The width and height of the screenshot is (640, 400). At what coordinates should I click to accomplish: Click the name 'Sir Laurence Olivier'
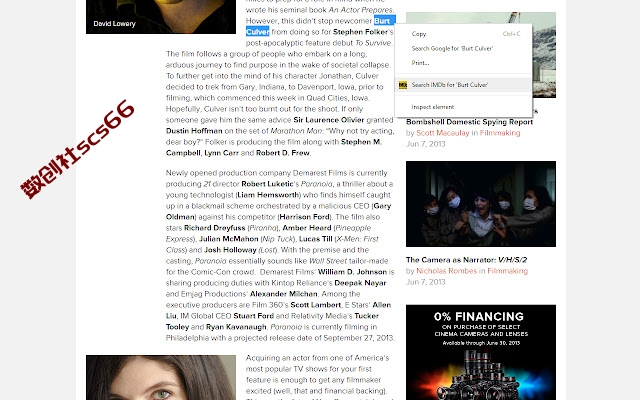(329, 120)
